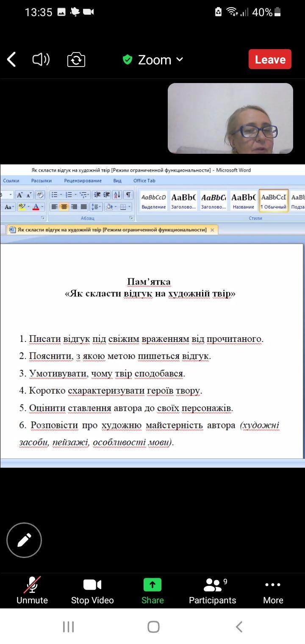305x644 pixels.
Task: Unmute the microphone
Action: pyautogui.click(x=32, y=590)
